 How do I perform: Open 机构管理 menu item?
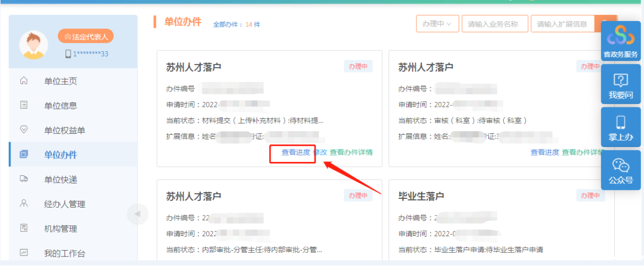point(60,229)
